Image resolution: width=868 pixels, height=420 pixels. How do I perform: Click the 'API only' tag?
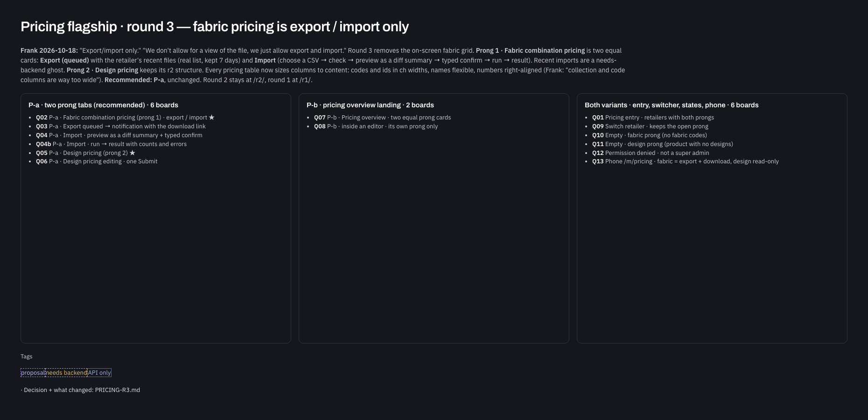click(x=99, y=373)
